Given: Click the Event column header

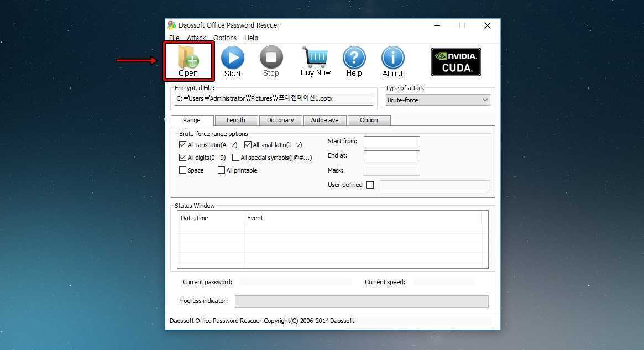Looking at the screenshot, I should point(363,218).
